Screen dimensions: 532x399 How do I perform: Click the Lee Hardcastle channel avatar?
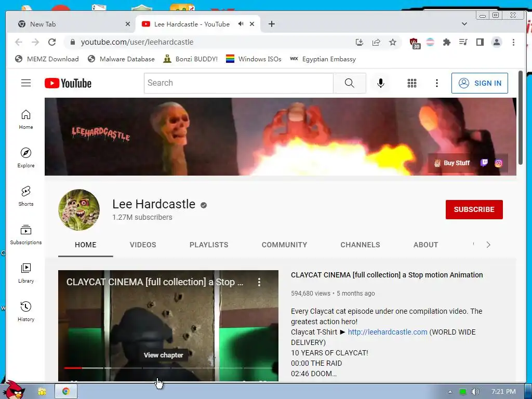(79, 210)
